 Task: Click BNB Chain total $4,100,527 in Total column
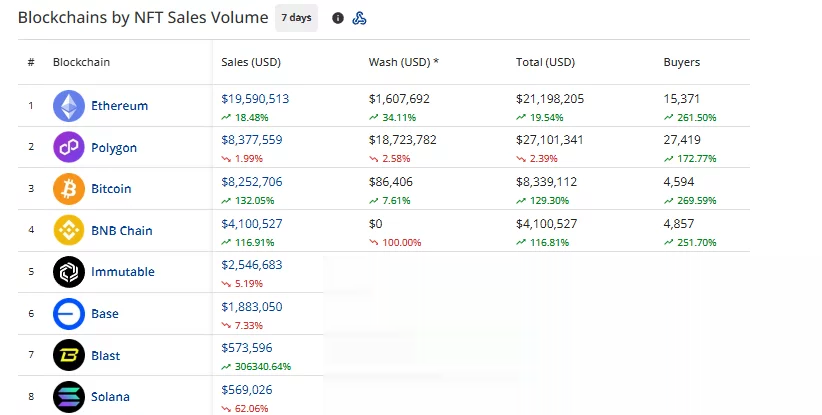point(546,224)
